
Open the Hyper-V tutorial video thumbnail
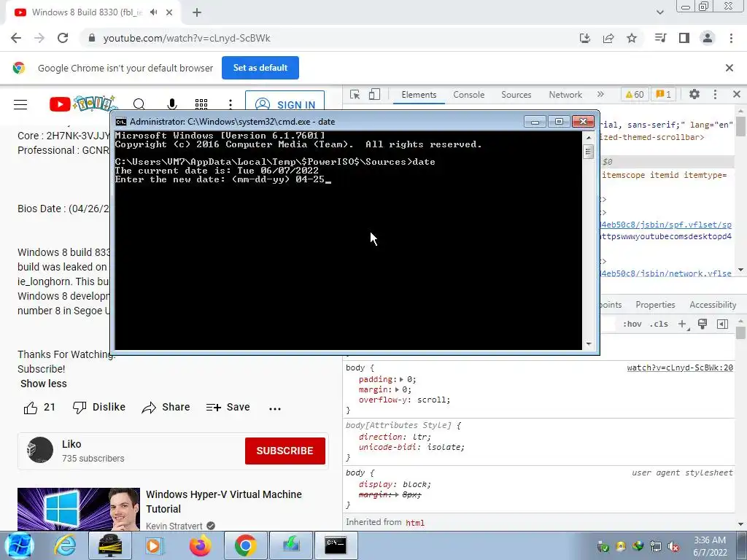79,509
